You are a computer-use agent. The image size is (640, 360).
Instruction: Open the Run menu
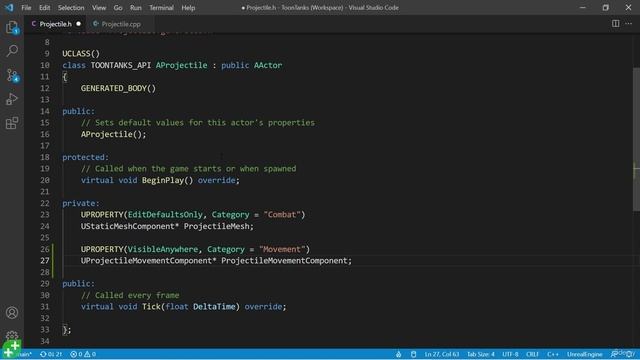pos(136,8)
